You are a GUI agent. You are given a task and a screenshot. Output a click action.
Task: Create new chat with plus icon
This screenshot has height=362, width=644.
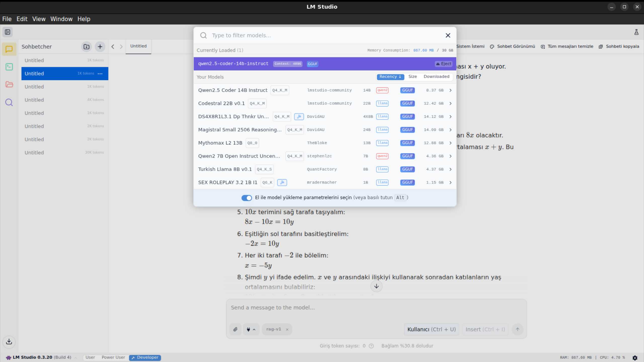pyautogui.click(x=100, y=47)
